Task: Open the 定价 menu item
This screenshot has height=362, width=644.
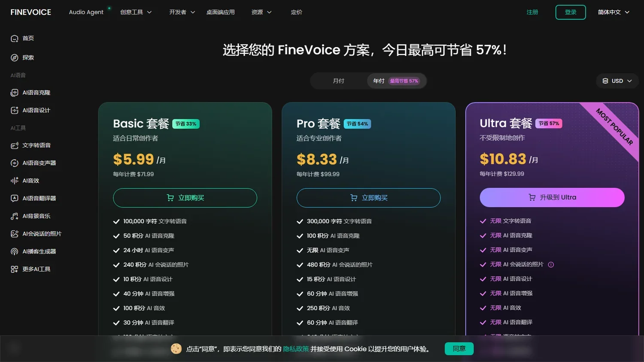Action: pos(296,12)
